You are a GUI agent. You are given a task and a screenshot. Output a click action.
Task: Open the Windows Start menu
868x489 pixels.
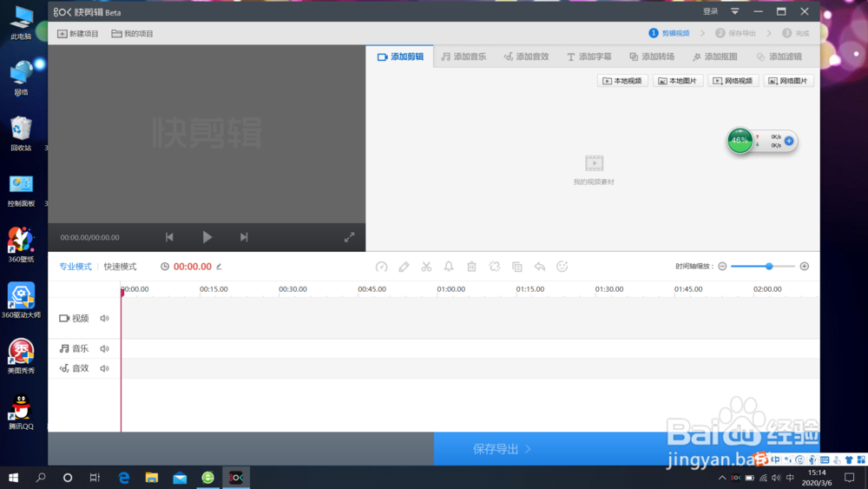13,478
